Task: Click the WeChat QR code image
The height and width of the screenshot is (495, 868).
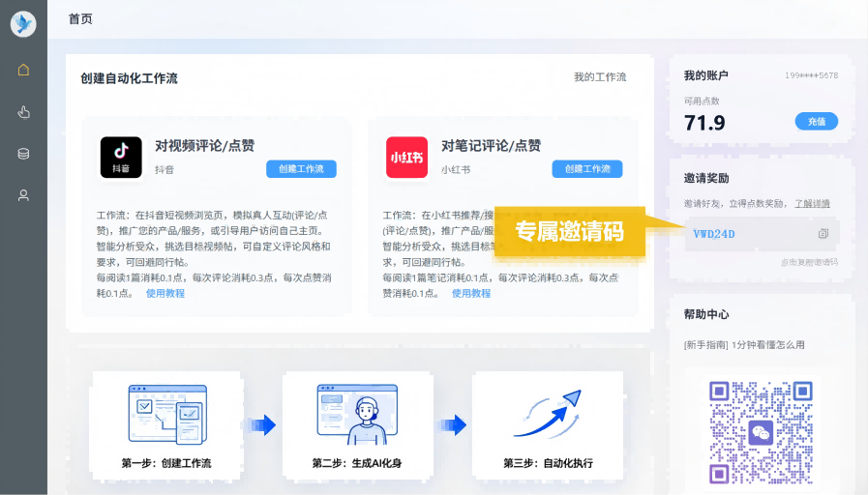Action: click(x=762, y=431)
